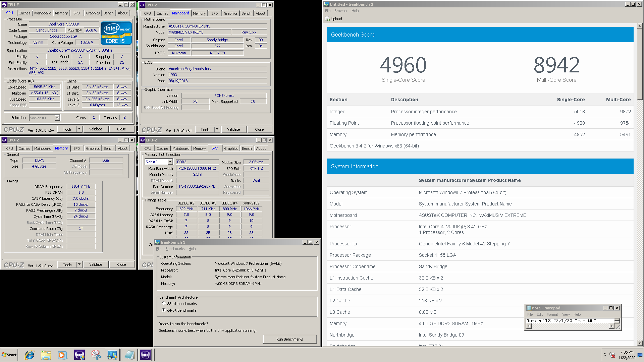Viewport: 644px width, 362px height.
Task: Click Upload link in Geekbench
Action: (336, 19)
